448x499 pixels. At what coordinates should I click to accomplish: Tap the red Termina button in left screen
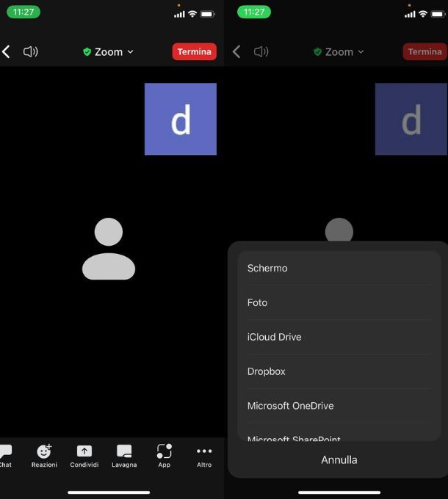click(194, 51)
